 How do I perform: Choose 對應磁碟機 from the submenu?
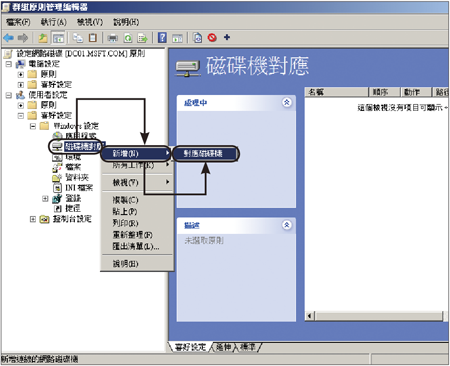[205, 154]
